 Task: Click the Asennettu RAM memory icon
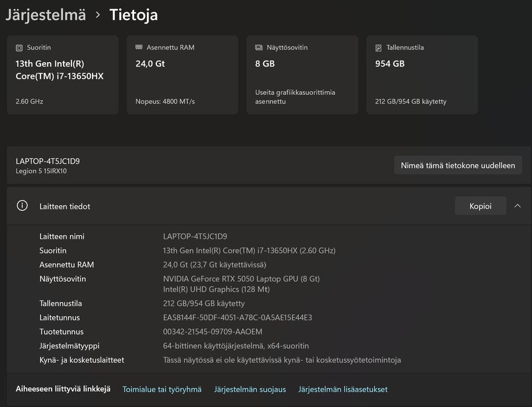coord(139,47)
